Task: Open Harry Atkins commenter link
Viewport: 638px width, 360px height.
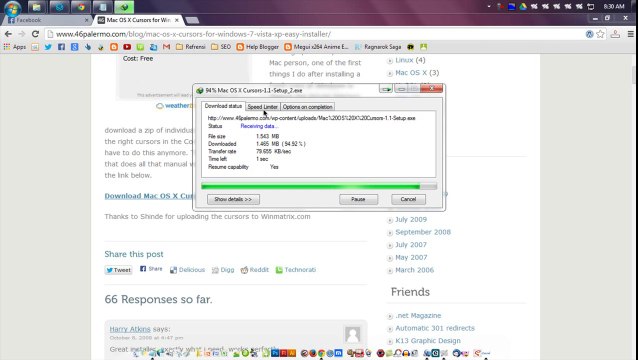Action: pyautogui.click(x=130, y=329)
